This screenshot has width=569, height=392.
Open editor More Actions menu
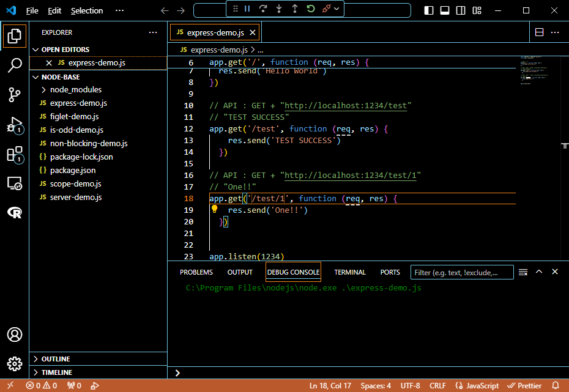point(555,32)
